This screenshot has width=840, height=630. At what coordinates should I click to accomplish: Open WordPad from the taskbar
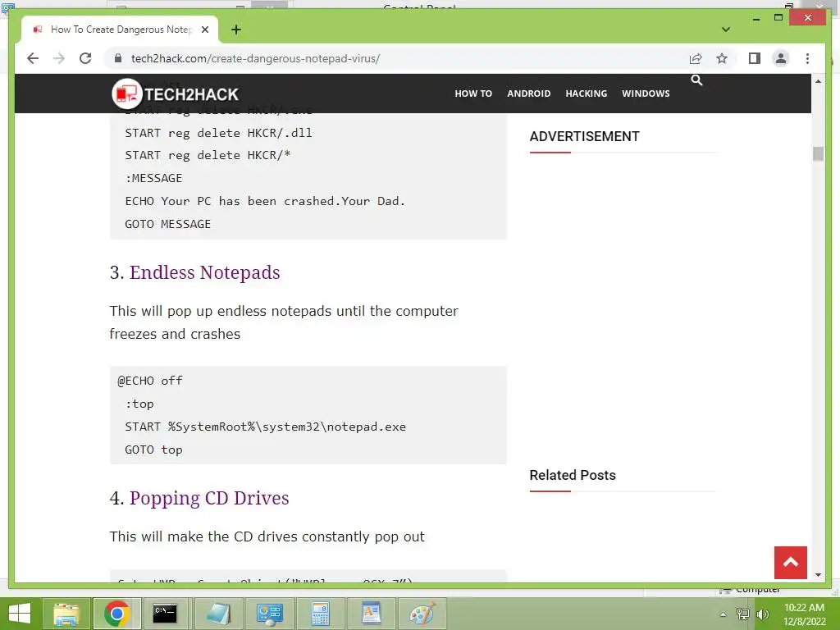pyautogui.click(x=371, y=614)
